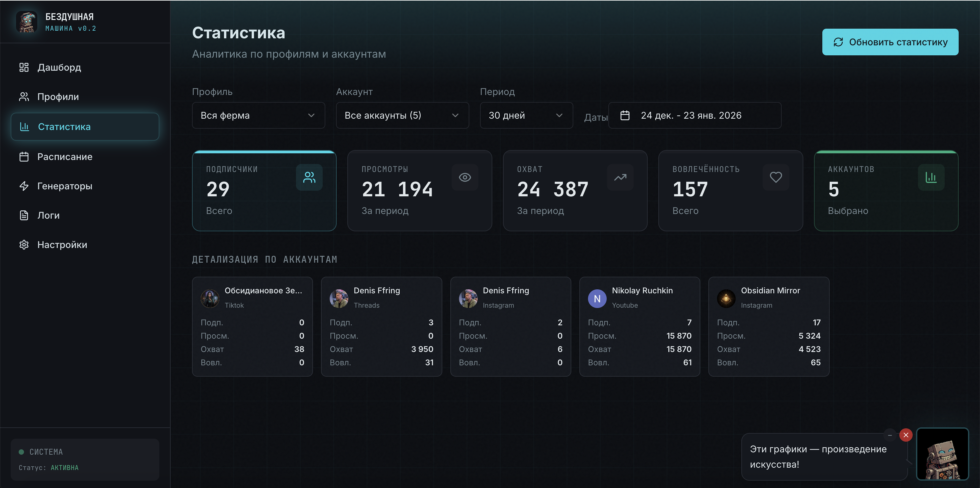This screenshot has width=980, height=488.
Task: Close the robot assistant message
Action: coord(905,435)
